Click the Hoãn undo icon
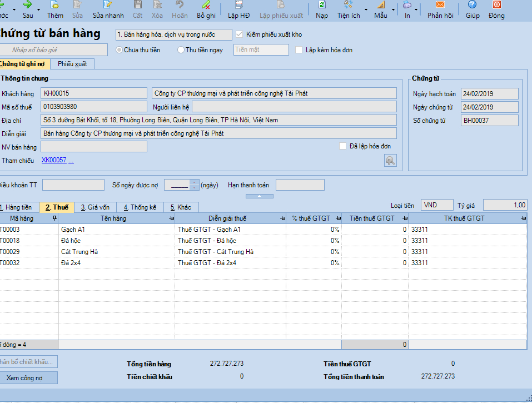The image size is (532, 403). 180,5
